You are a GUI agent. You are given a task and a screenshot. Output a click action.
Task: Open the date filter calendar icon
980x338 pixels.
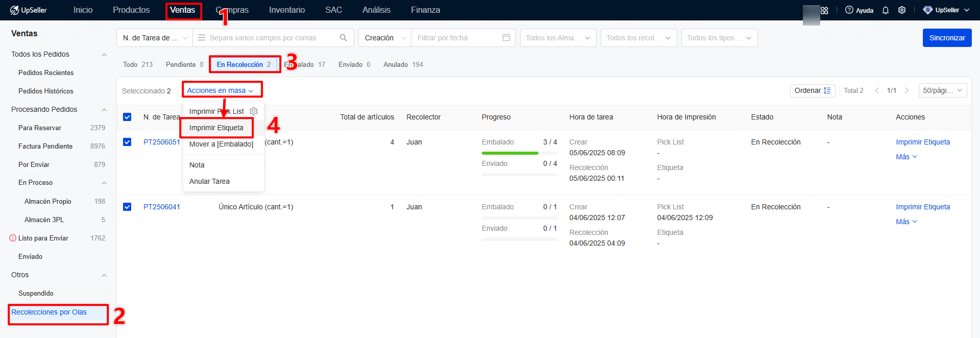[x=506, y=38]
